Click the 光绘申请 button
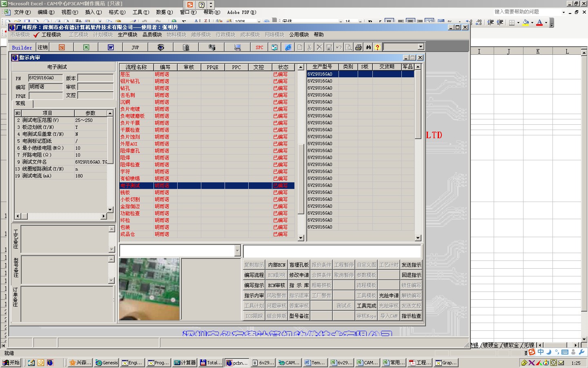The height and width of the screenshot is (368, 588). click(x=389, y=296)
